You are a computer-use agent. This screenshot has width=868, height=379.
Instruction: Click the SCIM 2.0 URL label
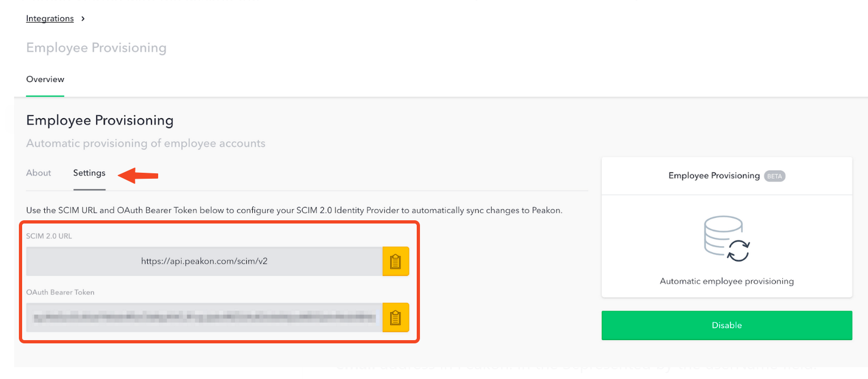pyautogui.click(x=49, y=236)
